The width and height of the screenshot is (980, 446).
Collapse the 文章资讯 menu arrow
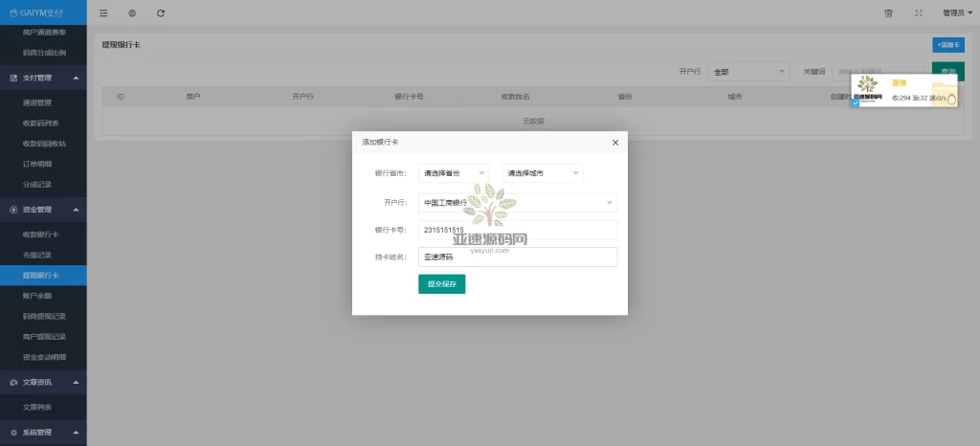[x=77, y=382]
